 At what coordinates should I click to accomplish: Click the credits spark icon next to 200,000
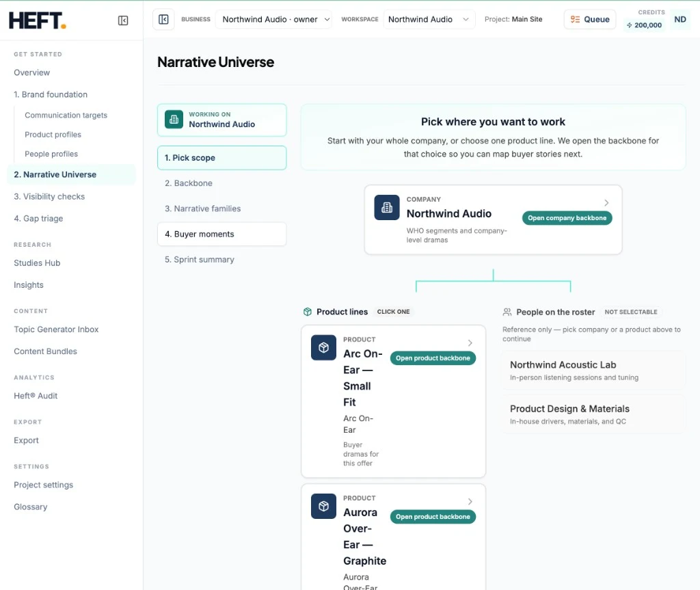tap(629, 25)
